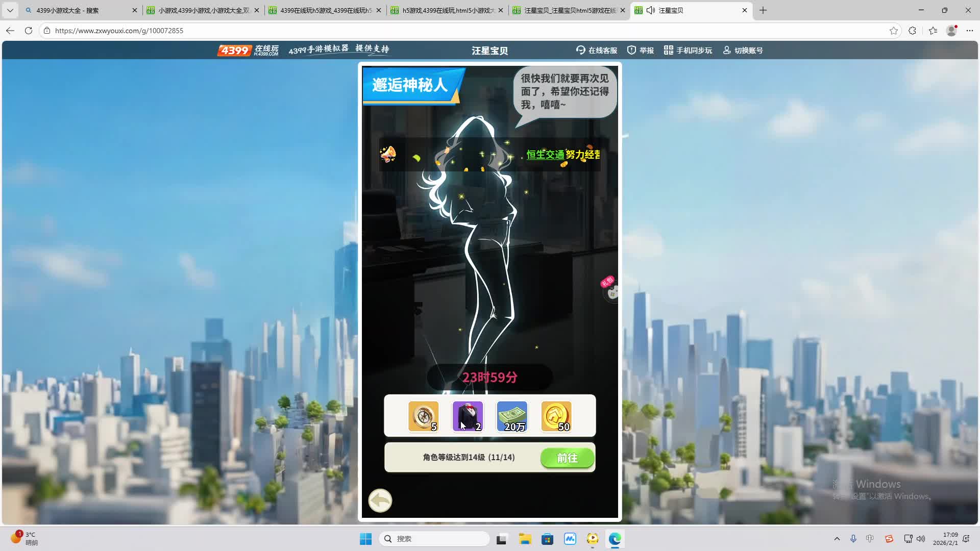Click the megaphone announcement icon
Screen dimensions: 980x551
388,154
